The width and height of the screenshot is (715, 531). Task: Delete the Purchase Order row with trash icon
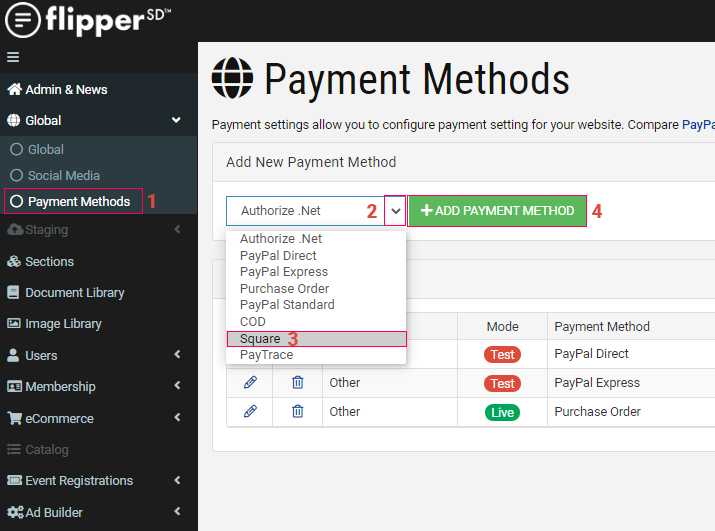tap(297, 411)
